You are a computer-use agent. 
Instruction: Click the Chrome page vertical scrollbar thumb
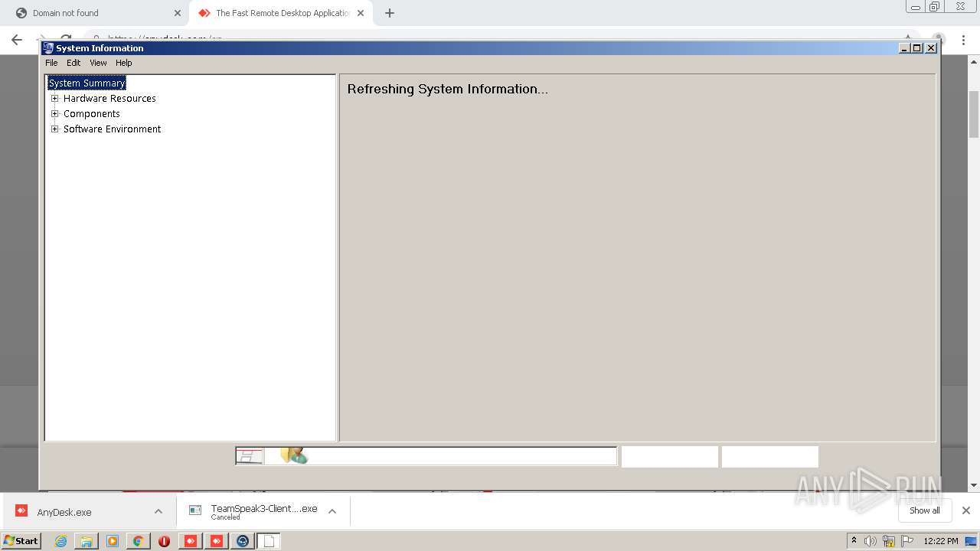tap(974, 115)
